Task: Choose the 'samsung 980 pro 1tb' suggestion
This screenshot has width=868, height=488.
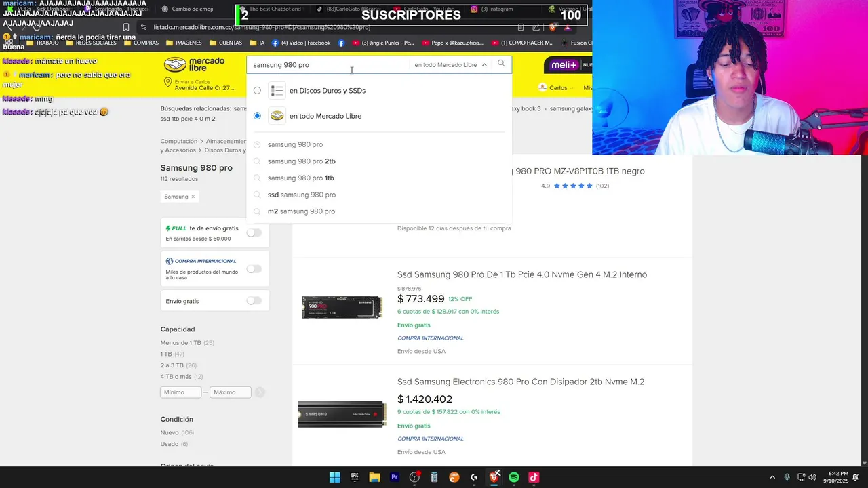Action: (300, 178)
